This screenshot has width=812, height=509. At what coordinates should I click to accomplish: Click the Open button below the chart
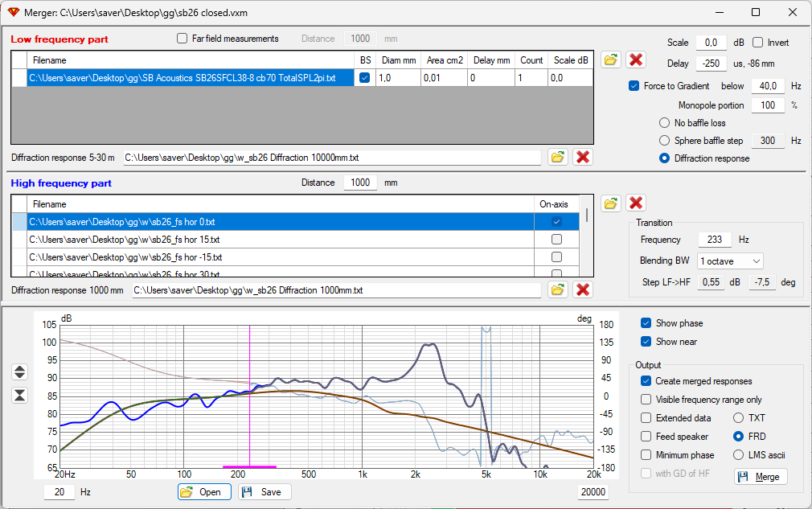click(204, 492)
